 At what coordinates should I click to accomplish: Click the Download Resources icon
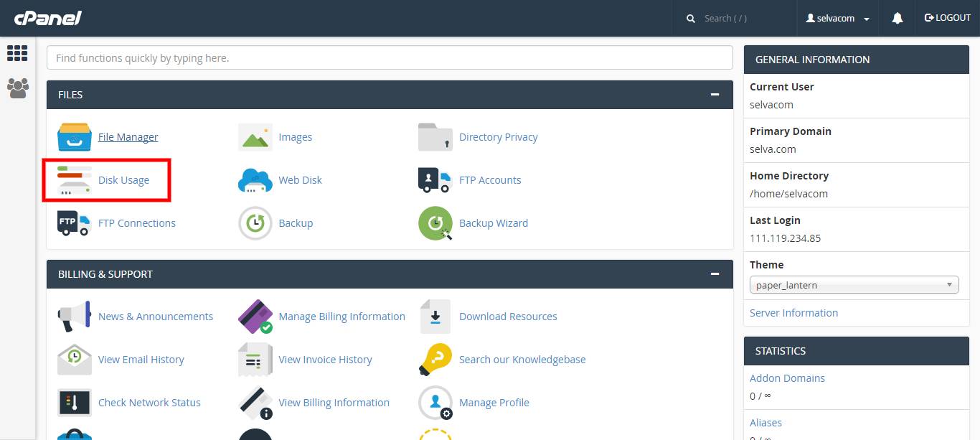(435, 317)
